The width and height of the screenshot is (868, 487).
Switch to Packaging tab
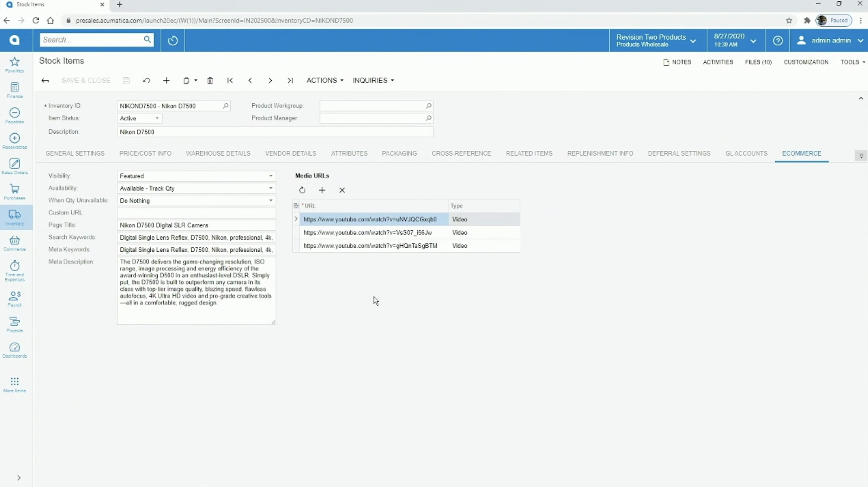(399, 154)
